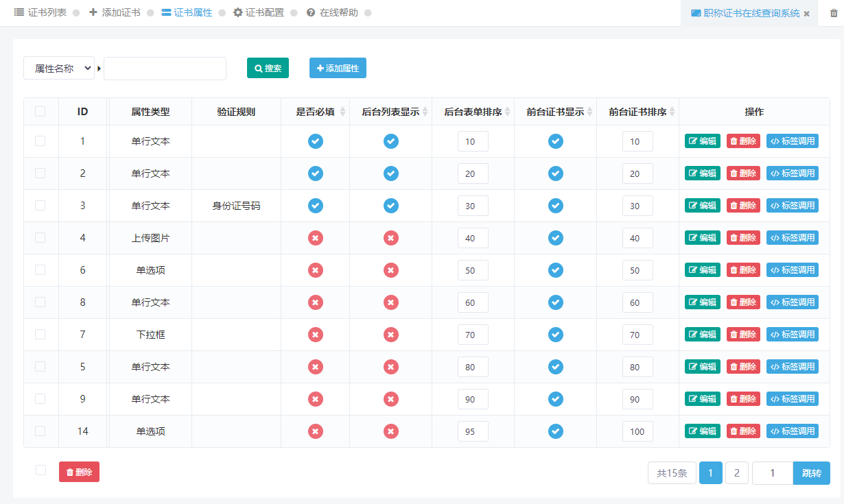844x504 pixels.
Task: Edit the attribute with ID 7
Action: click(703, 335)
